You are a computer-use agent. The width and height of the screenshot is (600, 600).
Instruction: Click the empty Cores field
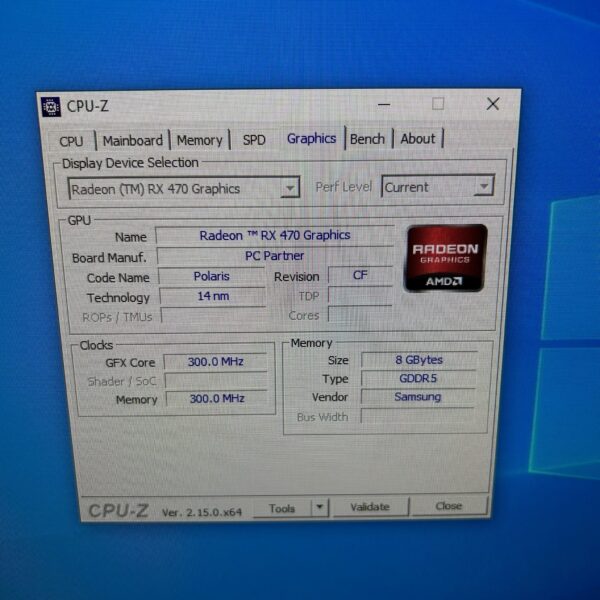point(360,315)
